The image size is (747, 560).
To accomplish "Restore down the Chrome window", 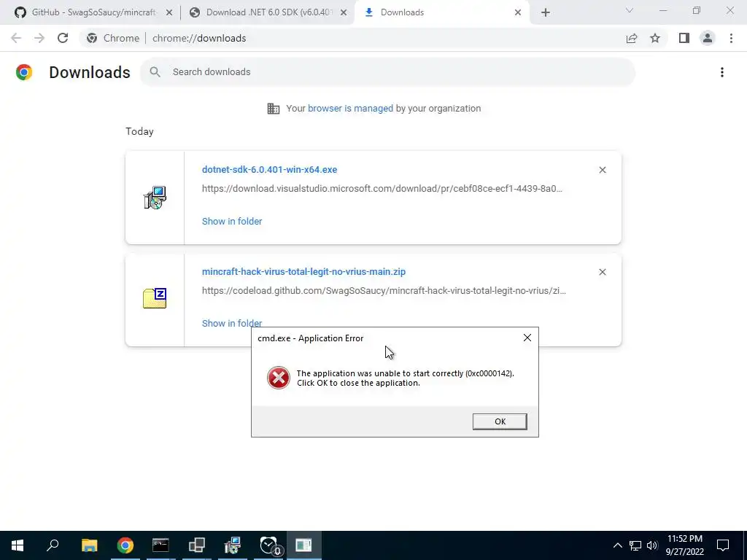I will pyautogui.click(x=697, y=10).
